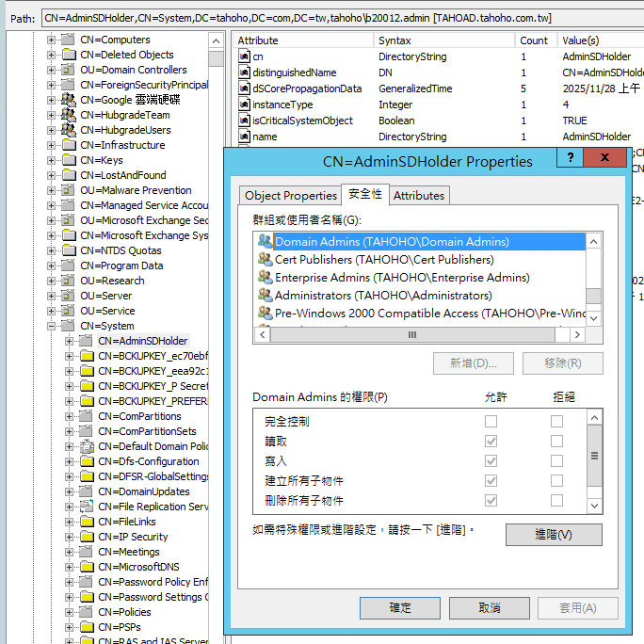Click the Enterprise Admins group icon

(265, 277)
